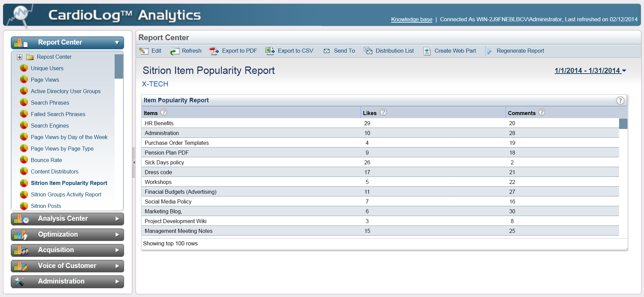Click the sidebar tree scrollbar thumb
This screenshot has height=297, width=644.
pos(119,66)
